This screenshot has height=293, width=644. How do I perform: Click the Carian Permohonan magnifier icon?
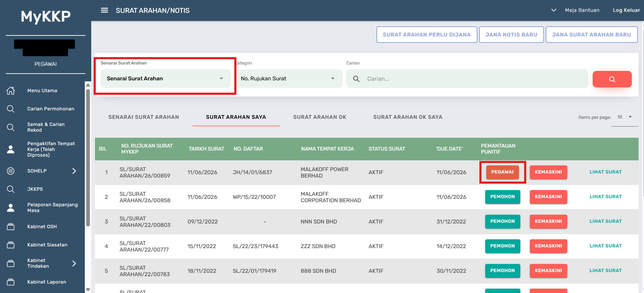(11, 109)
